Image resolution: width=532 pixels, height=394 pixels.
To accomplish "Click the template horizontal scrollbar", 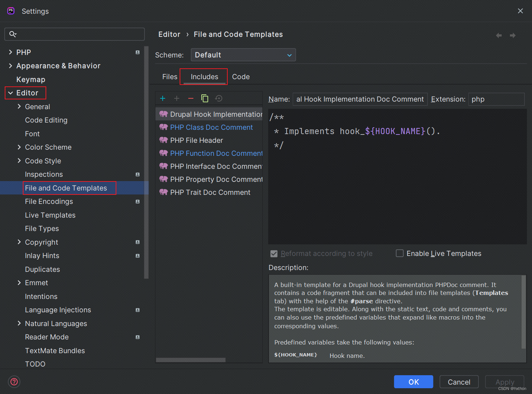I will [191, 360].
